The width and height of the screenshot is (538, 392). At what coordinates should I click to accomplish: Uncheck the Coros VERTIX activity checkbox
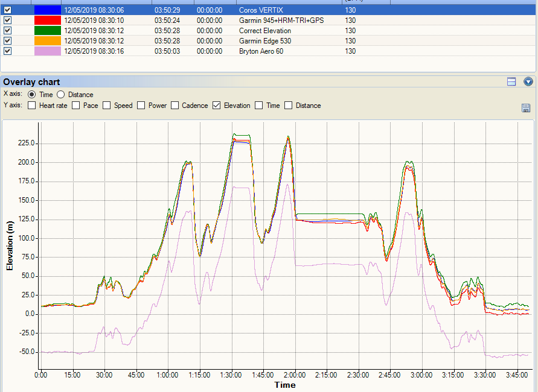point(8,10)
